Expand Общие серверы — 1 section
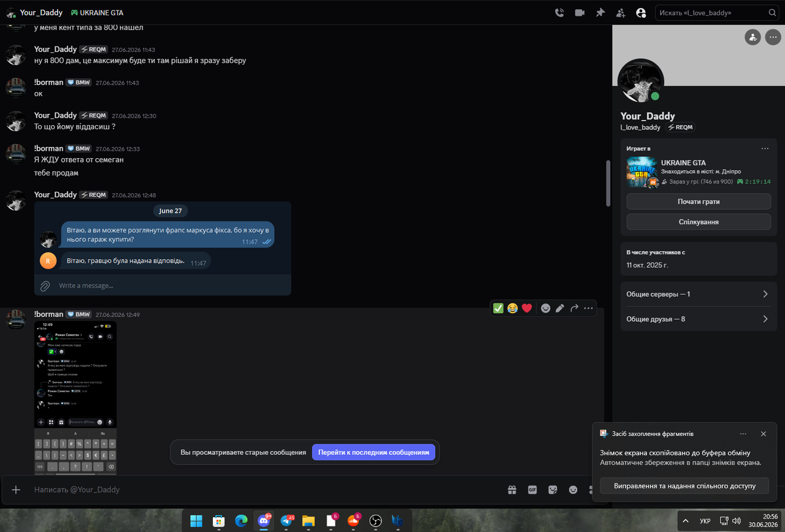 [x=699, y=294]
